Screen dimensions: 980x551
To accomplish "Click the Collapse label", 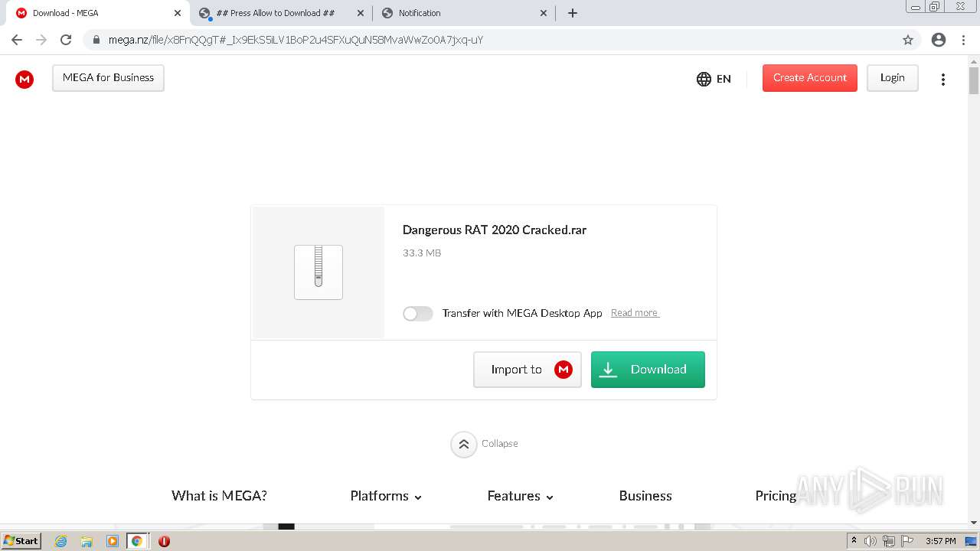I will (500, 444).
